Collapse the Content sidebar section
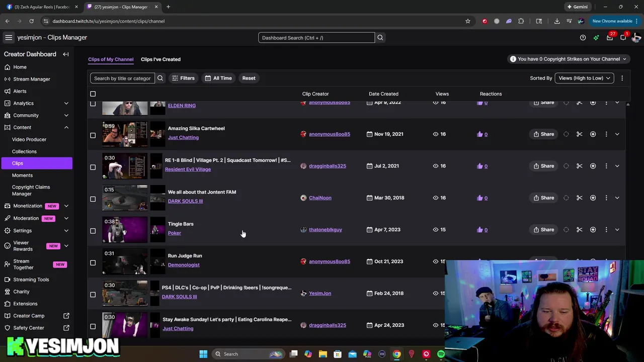644x362 pixels. tap(66, 127)
